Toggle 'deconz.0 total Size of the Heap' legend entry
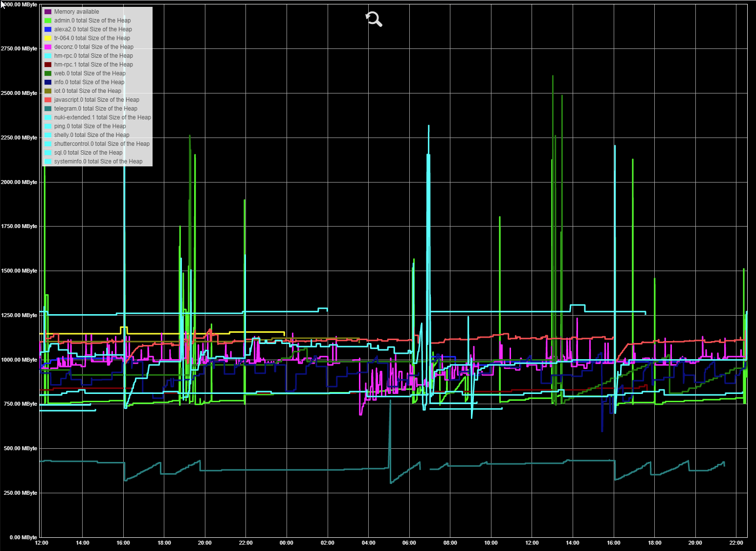 pyautogui.click(x=89, y=47)
